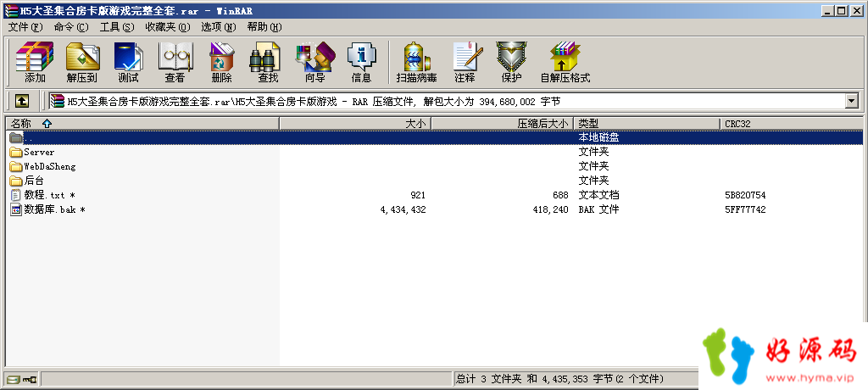868x390 pixels.
Task: Open the 工具(S) menu
Action: pos(117,27)
